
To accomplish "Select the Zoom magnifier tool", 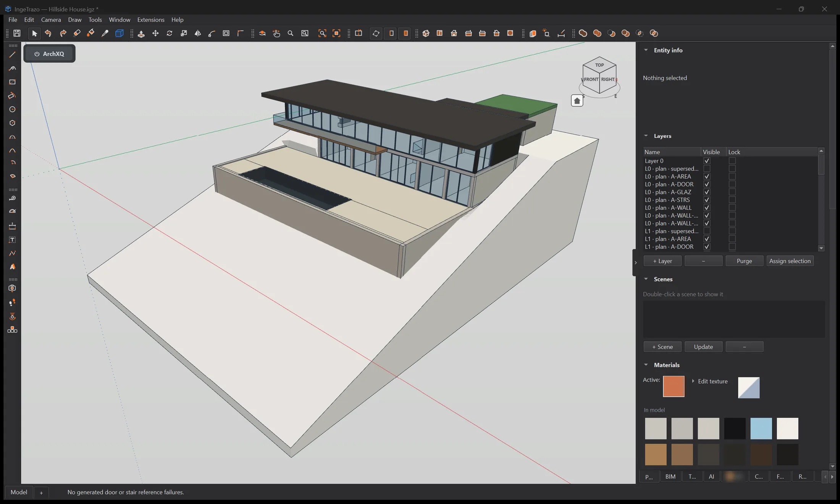I will click(x=291, y=34).
